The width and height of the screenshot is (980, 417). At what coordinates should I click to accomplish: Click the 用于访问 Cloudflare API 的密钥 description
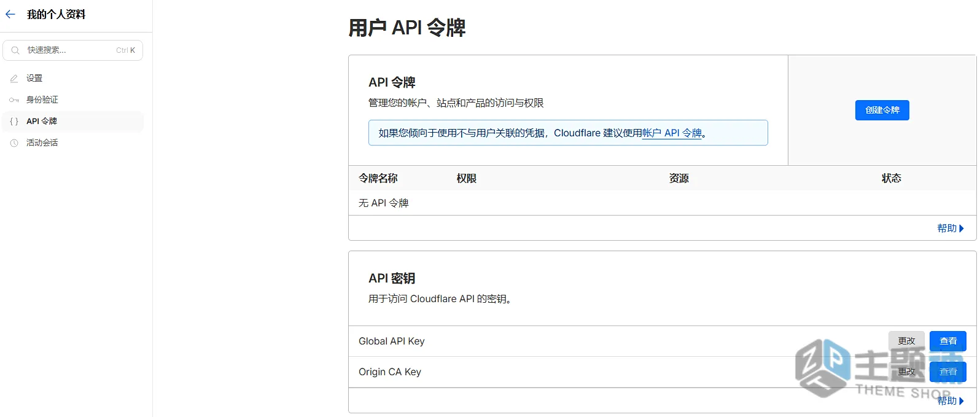coord(440,299)
